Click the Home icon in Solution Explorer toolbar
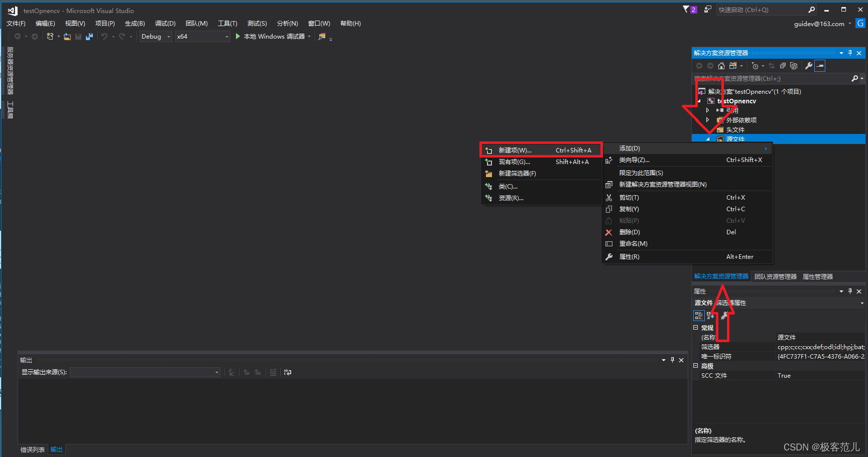 pos(721,66)
